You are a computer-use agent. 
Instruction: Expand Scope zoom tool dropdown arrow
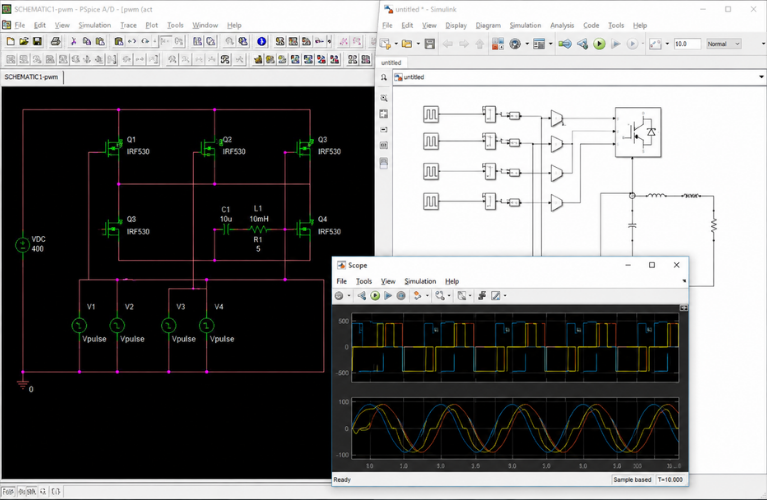pyautogui.click(x=449, y=295)
